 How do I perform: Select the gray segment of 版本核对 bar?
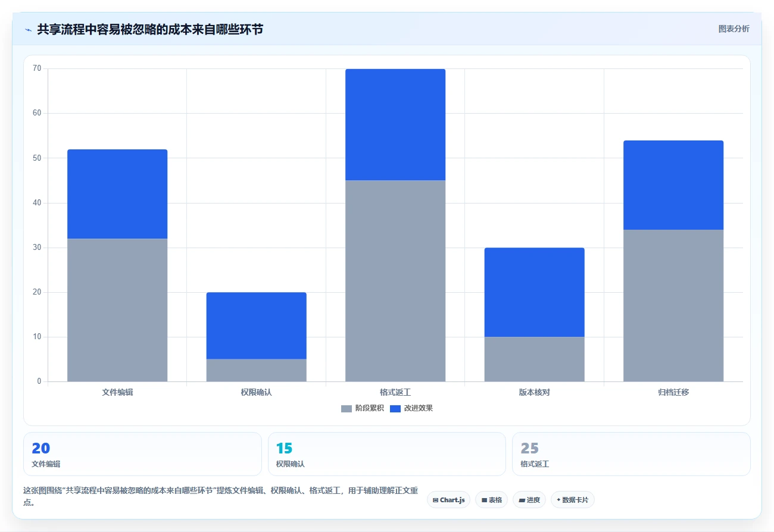[x=535, y=359]
